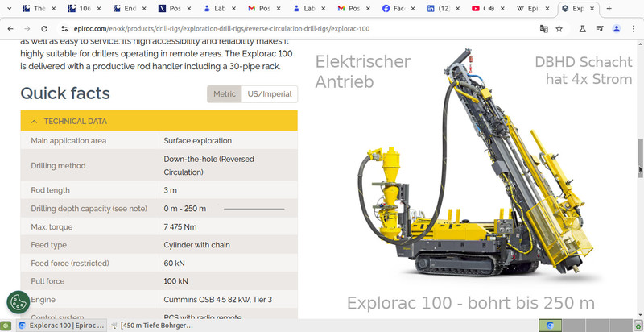Open the cookie settings icon

tap(18, 302)
